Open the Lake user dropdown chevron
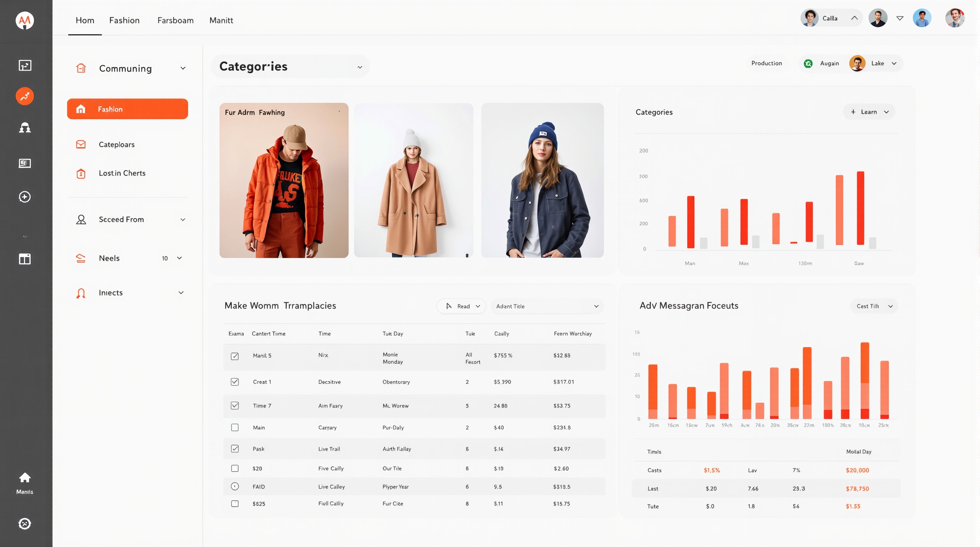 tap(894, 63)
